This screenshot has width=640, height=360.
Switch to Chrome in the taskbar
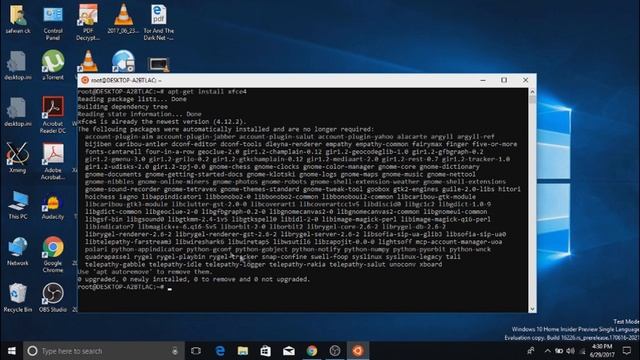point(312,351)
